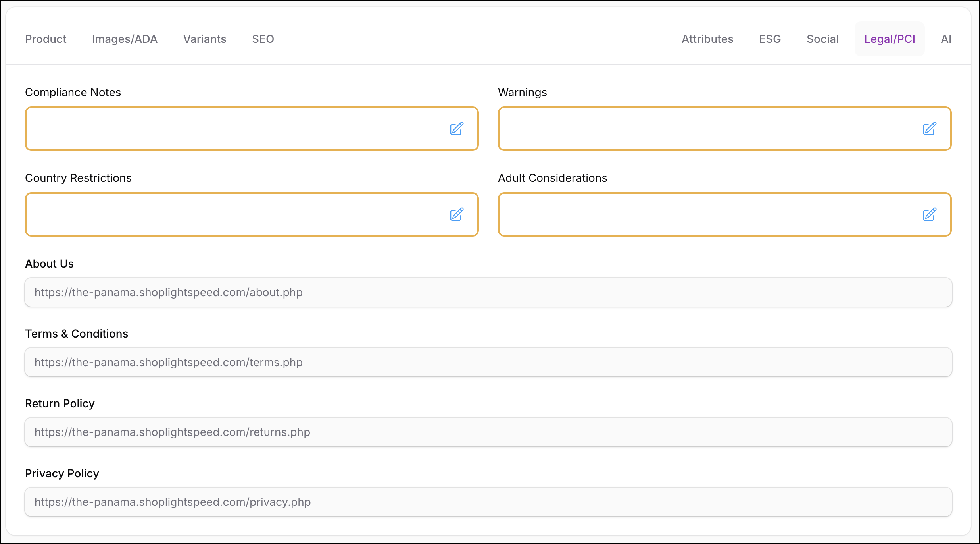Click inside the Warnings text box
The width and height of the screenshot is (980, 544).
point(706,129)
